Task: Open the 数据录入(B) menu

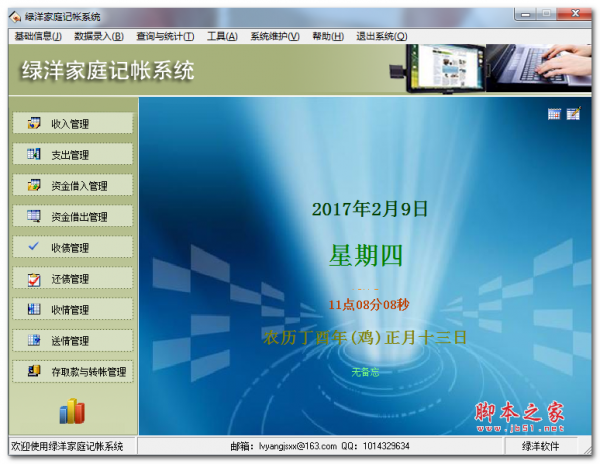Action: pos(99,36)
